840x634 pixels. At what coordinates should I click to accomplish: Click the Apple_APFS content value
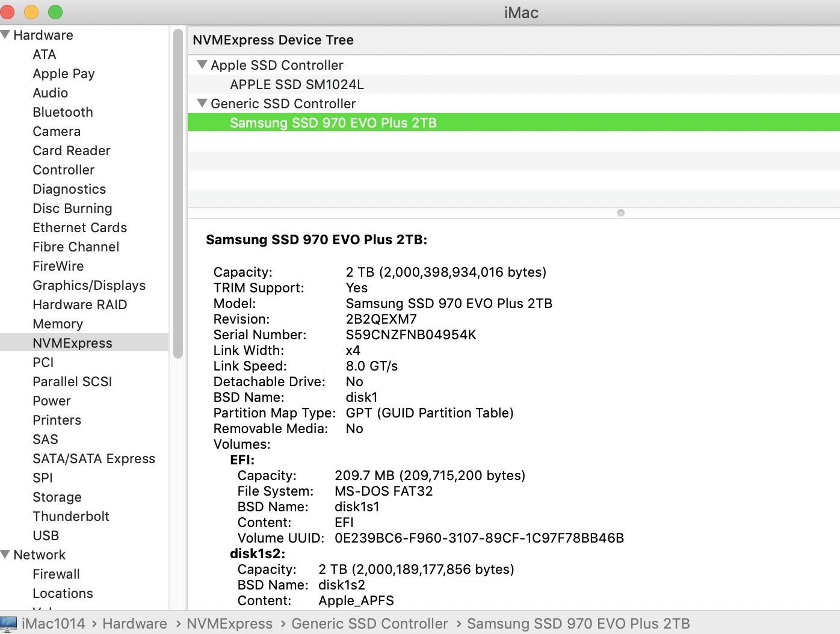pyautogui.click(x=356, y=600)
